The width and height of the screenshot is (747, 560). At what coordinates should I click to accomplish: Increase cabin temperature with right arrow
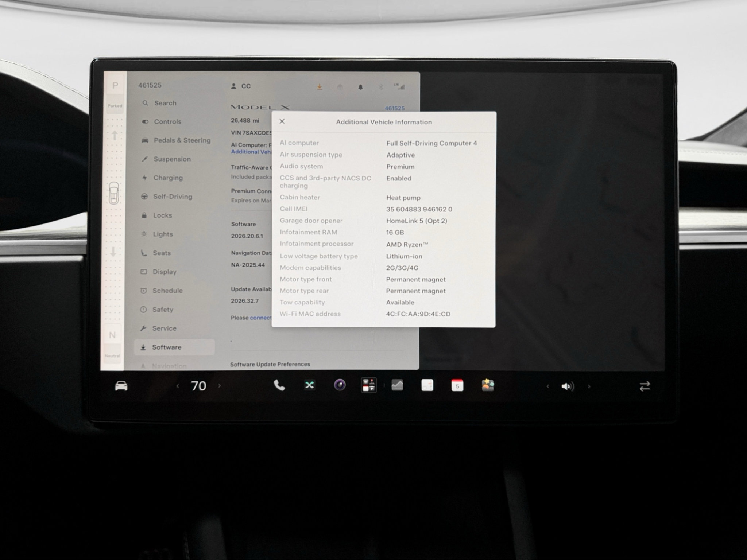click(x=220, y=385)
